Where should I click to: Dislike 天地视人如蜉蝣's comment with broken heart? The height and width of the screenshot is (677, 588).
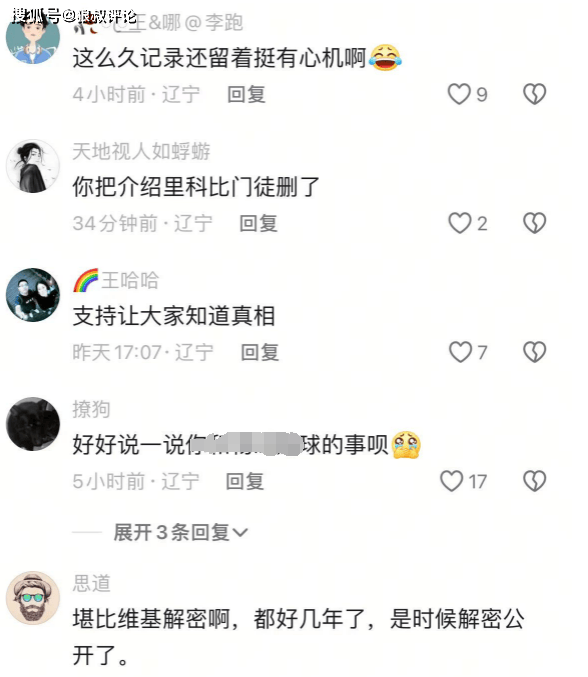pyautogui.click(x=534, y=223)
